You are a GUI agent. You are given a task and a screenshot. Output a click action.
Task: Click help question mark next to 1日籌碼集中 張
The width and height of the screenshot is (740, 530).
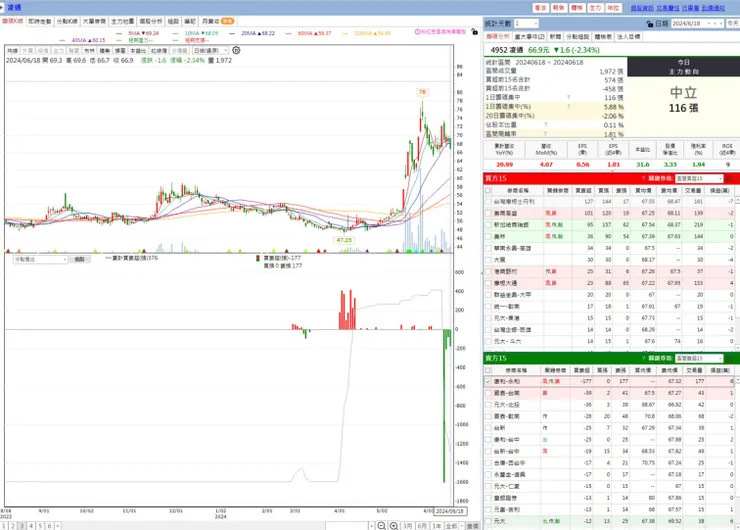click(568, 97)
